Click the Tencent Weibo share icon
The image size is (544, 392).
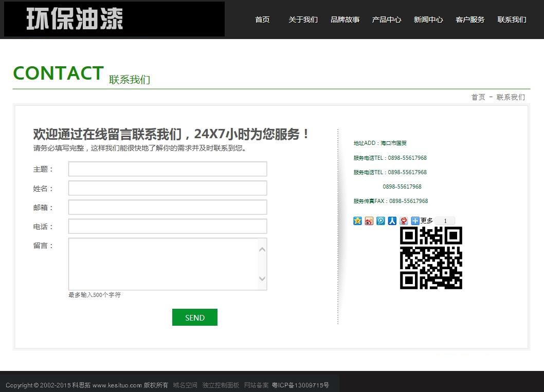pos(380,221)
